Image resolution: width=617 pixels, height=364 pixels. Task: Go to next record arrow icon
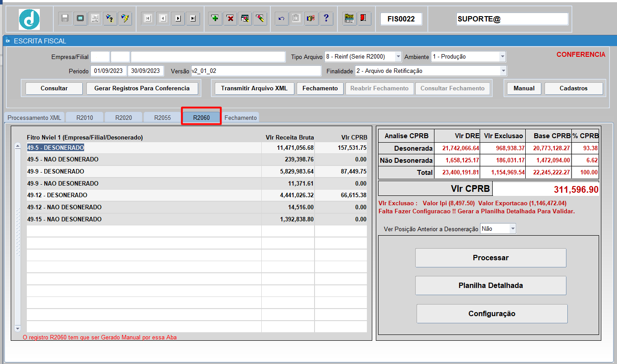coord(178,19)
